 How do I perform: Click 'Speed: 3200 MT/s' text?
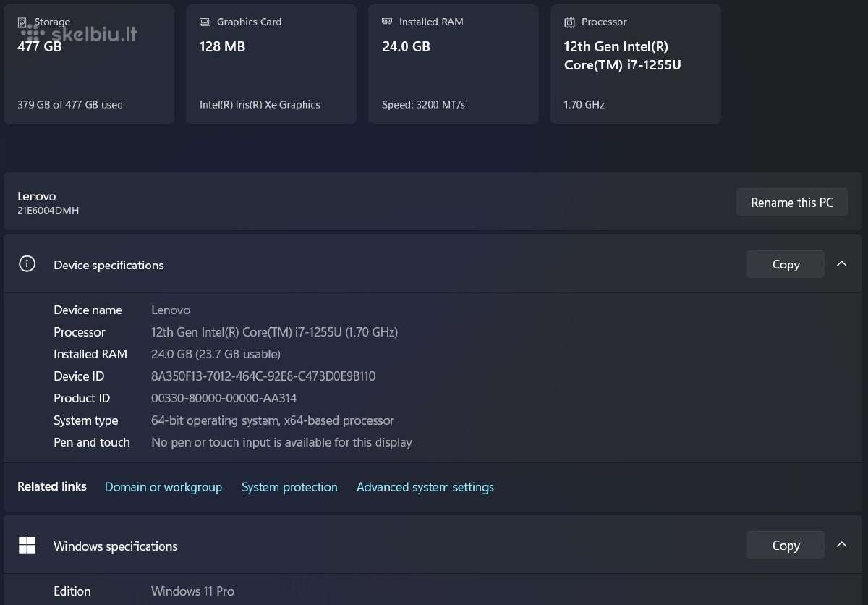423,104
